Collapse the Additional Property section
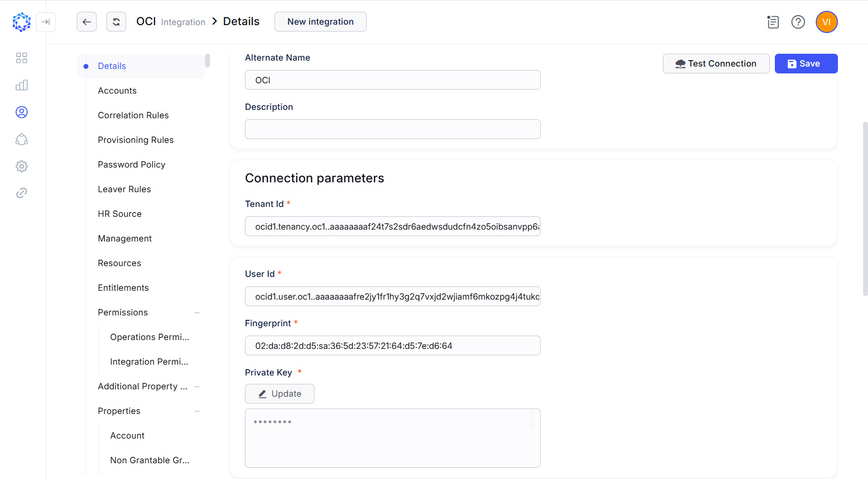This screenshot has height=479, width=868. [x=197, y=386]
